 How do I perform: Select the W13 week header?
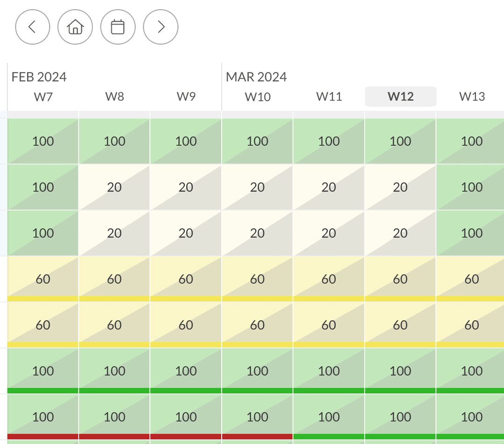click(x=472, y=97)
